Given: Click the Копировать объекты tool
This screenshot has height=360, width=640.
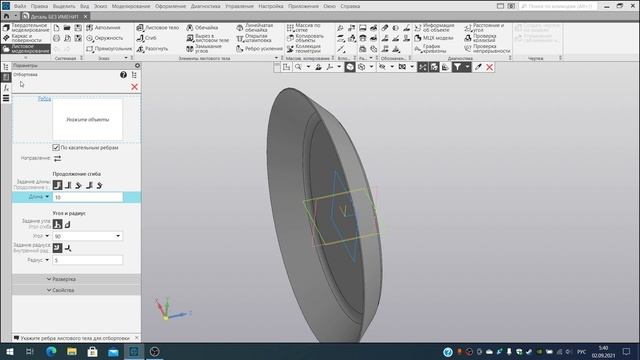Looking at the screenshot, I should tap(305, 38).
